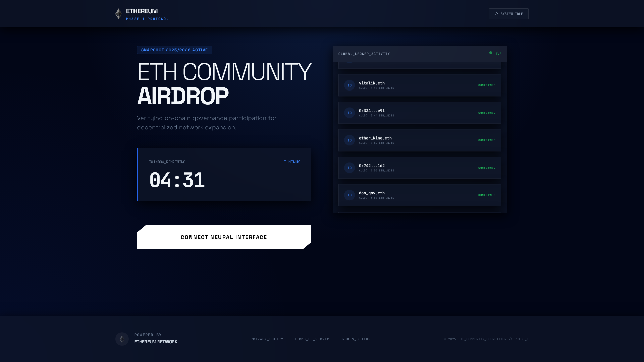Select the 0x33A...e91 ledger entry name
The image size is (644, 362).
(372, 111)
